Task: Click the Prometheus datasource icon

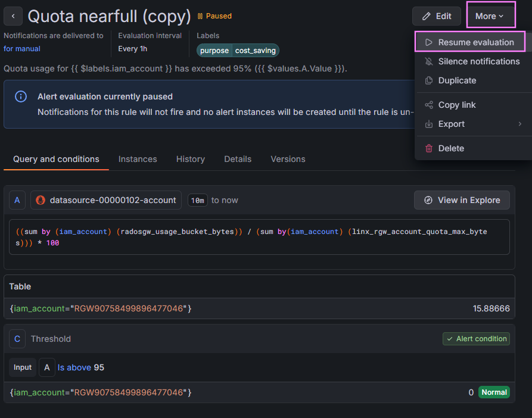Action: pos(41,200)
